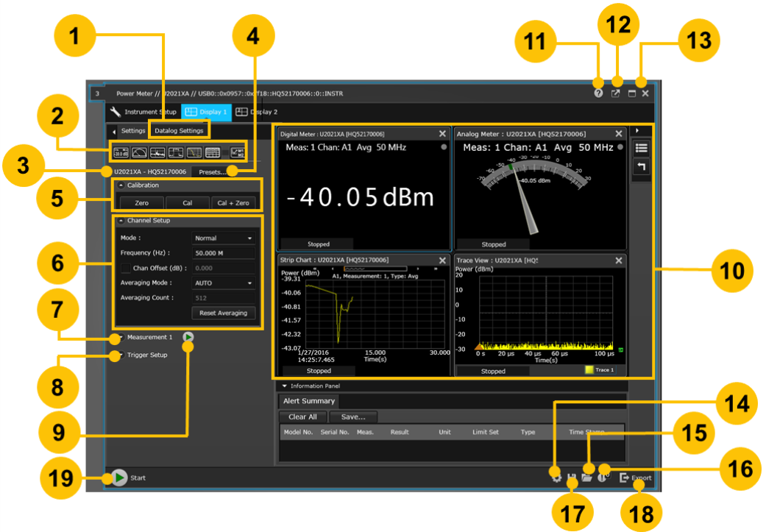Click the Cal + Zero button
Viewport: 766px width, 532px height.
tap(233, 202)
